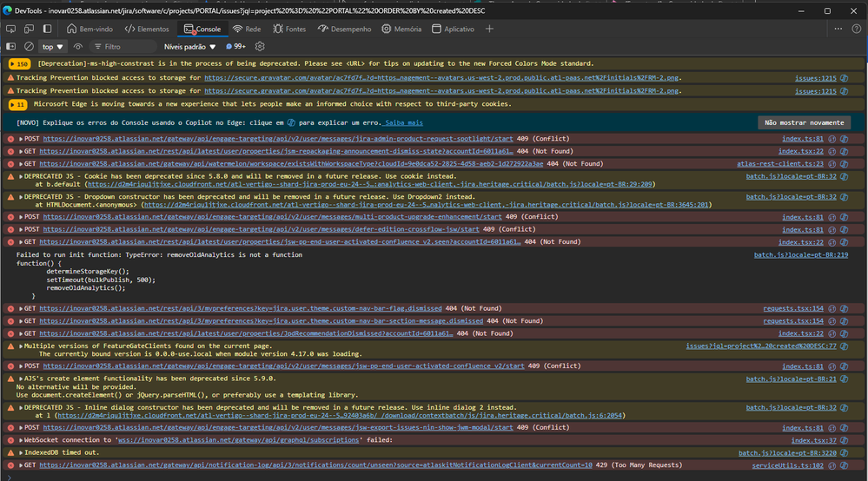Click Copilot explain icon on IndexedDB timed out row
Image resolution: width=868 pixels, height=481 pixels.
click(x=845, y=453)
